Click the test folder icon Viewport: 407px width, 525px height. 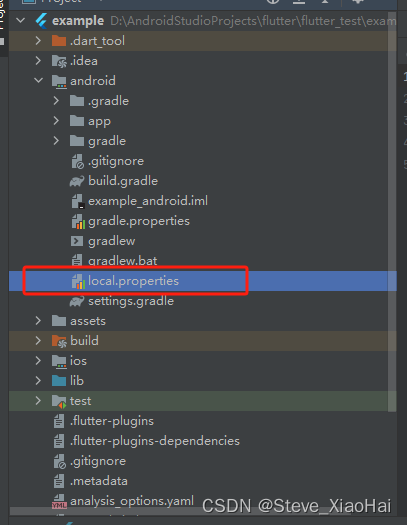click(x=59, y=401)
